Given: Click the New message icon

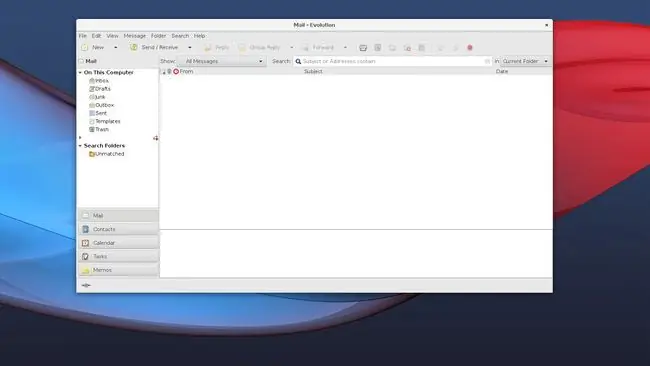Looking at the screenshot, I should pos(85,47).
